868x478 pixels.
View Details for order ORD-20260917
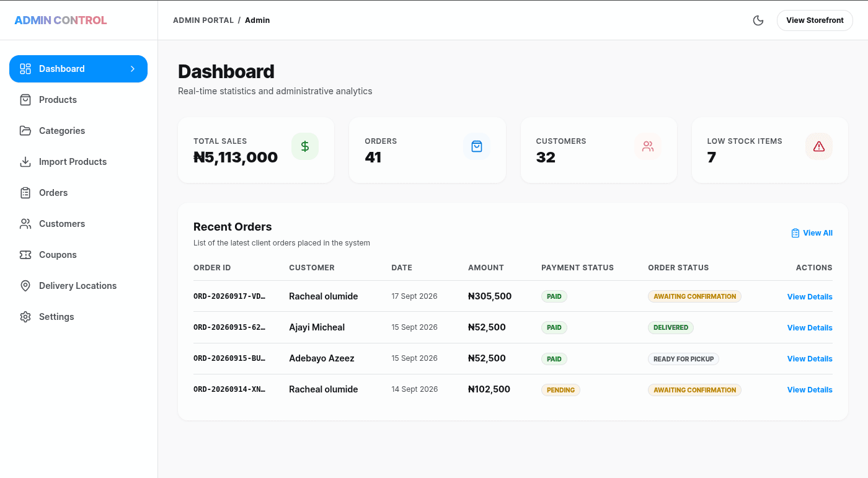click(x=810, y=297)
